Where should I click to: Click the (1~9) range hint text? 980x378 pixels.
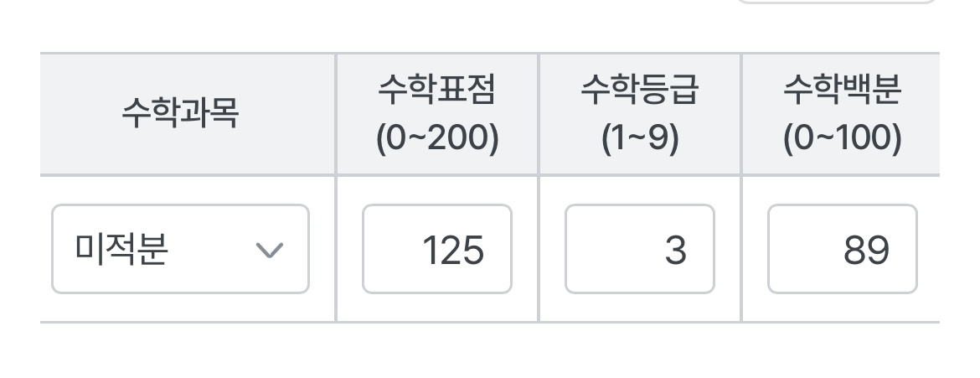(x=639, y=138)
